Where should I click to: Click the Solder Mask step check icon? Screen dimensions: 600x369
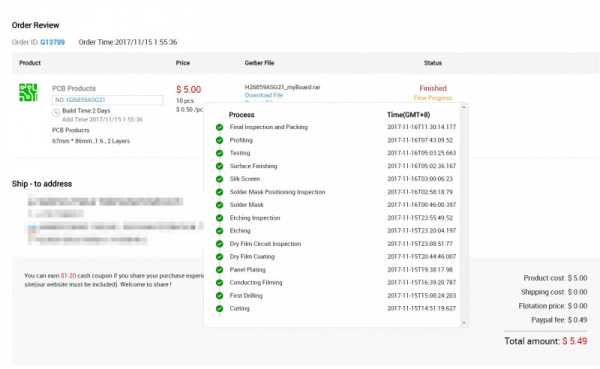219,205
